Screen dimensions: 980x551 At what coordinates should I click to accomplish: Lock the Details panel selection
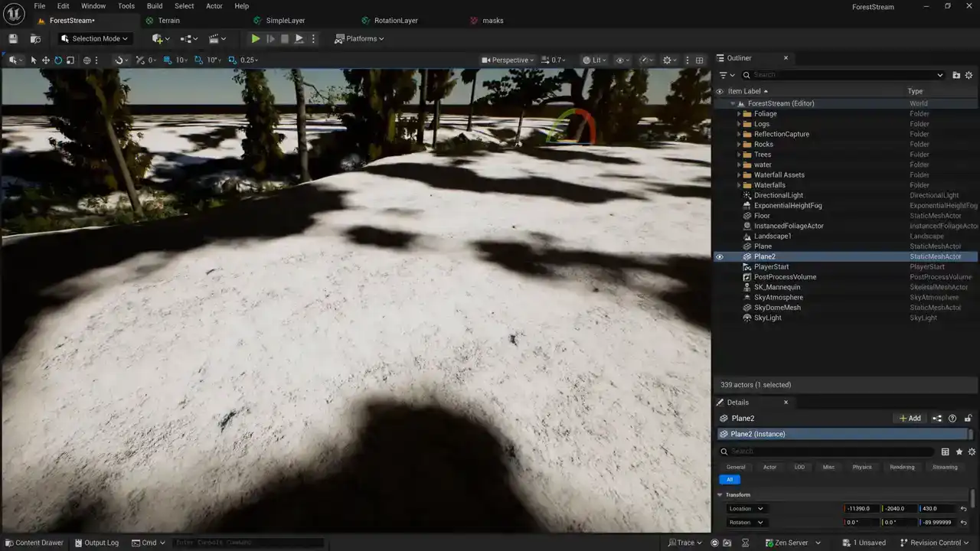[x=968, y=419]
